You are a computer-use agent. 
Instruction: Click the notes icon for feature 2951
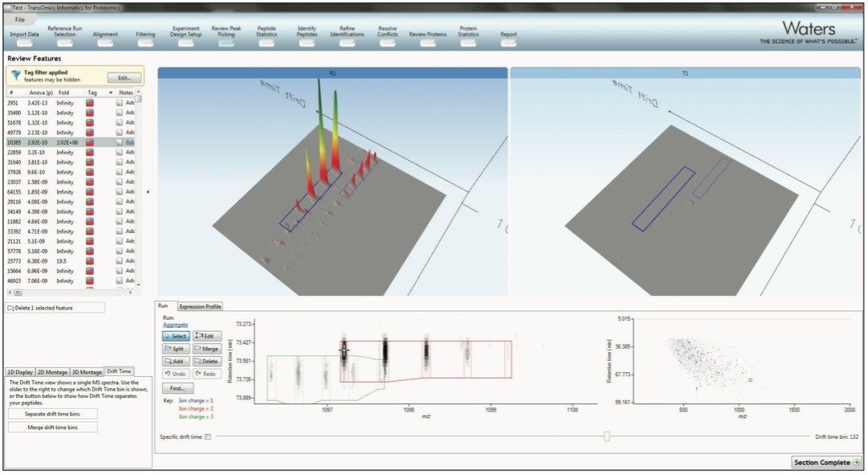(119, 103)
